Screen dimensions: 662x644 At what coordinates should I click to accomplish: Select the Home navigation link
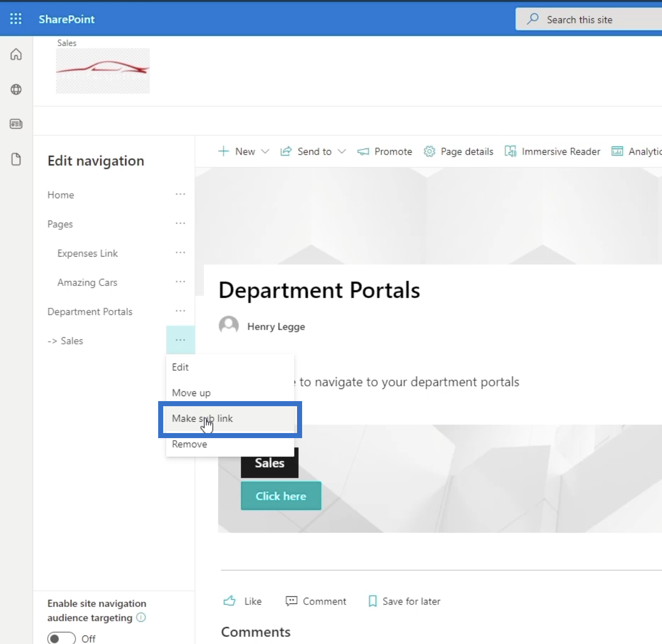(61, 195)
